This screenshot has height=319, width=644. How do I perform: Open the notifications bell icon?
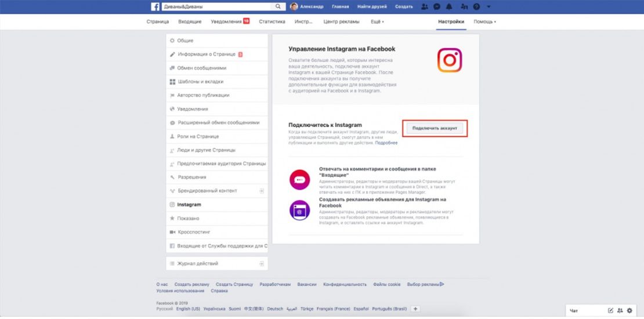click(449, 7)
